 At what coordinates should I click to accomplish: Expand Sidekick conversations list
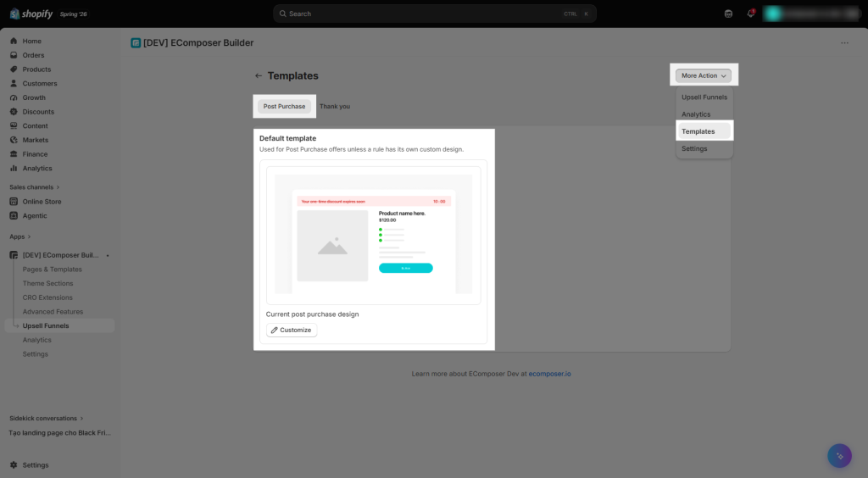click(47, 419)
